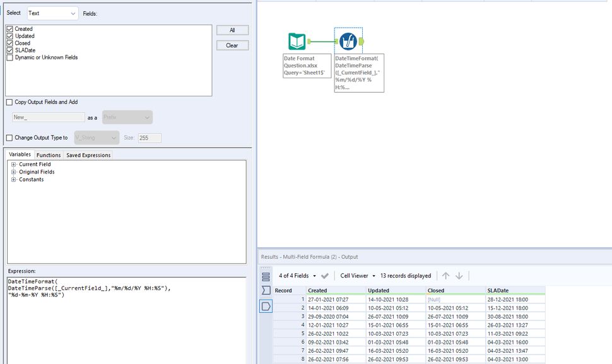Click the up arrow in results toolbar
Image resolution: width=612 pixels, height=364 pixels.
[x=445, y=276]
